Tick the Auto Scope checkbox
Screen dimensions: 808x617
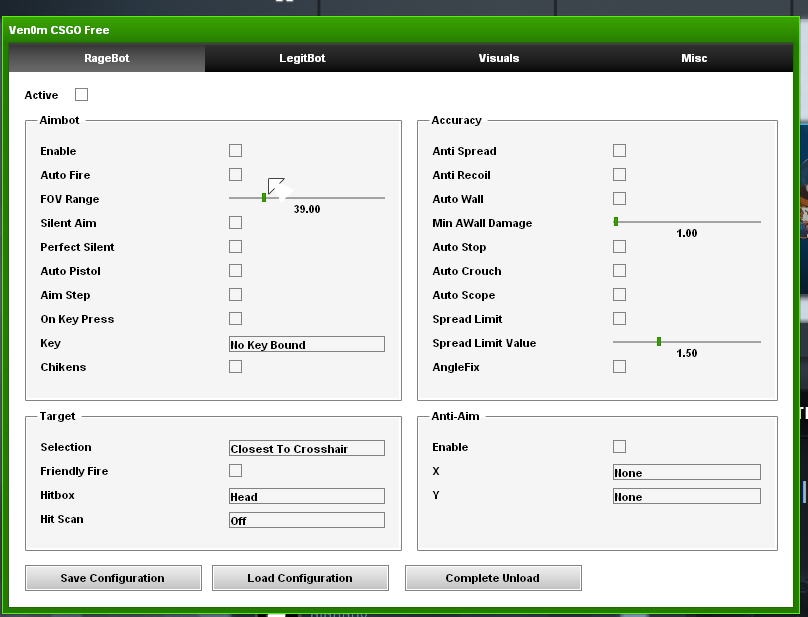(x=620, y=295)
